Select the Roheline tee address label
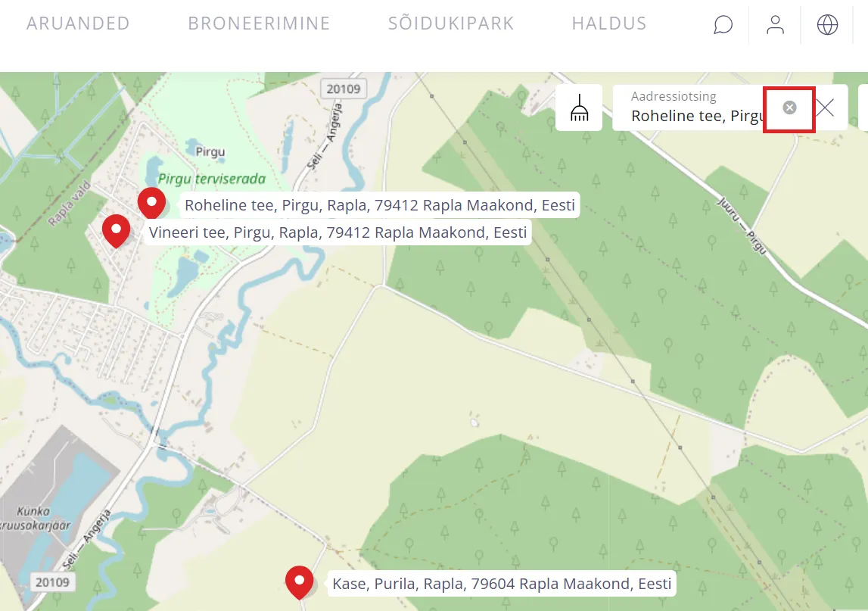 (380, 205)
